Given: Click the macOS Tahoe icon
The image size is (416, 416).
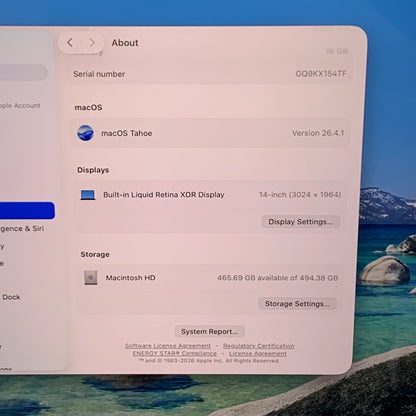Looking at the screenshot, I should click(85, 133).
